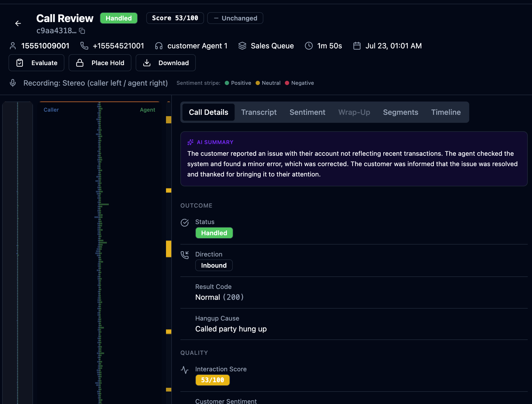Open the Evaluate form
The height and width of the screenshot is (404, 532).
pyautogui.click(x=36, y=63)
